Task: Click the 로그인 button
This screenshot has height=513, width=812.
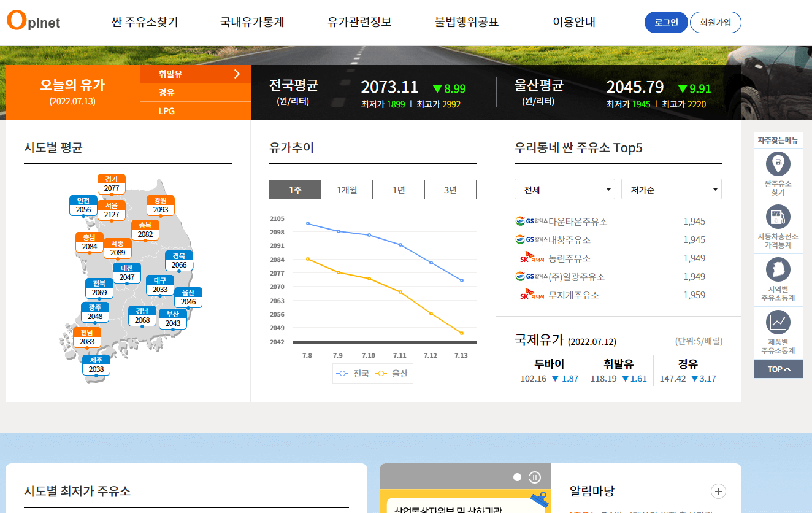Action: 665,22
